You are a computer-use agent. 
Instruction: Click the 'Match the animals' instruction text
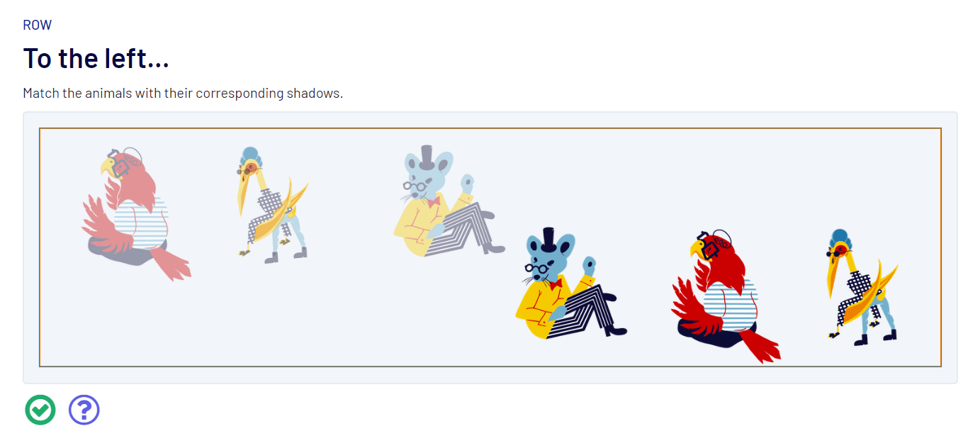183,93
